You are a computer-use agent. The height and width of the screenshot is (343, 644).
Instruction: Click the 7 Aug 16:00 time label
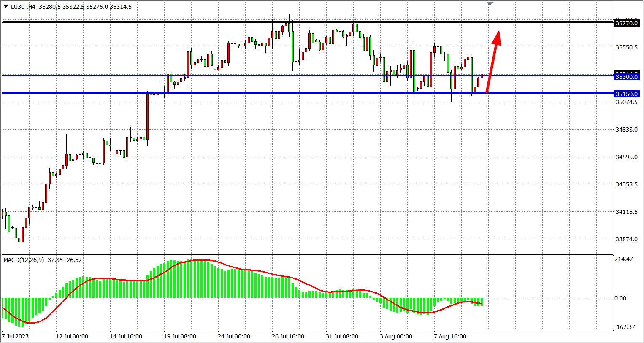[450, 336]
